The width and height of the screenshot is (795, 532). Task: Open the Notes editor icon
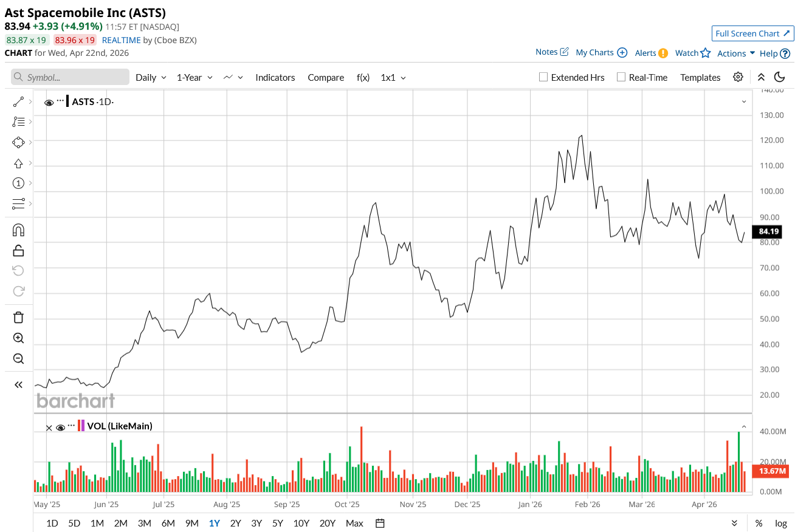[x=564, y=52]
